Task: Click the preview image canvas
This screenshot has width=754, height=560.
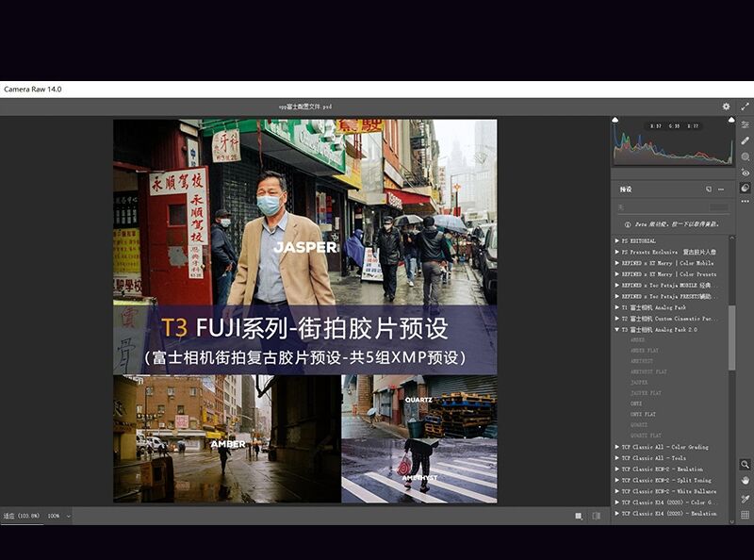Action: click(x=304, y=311)
